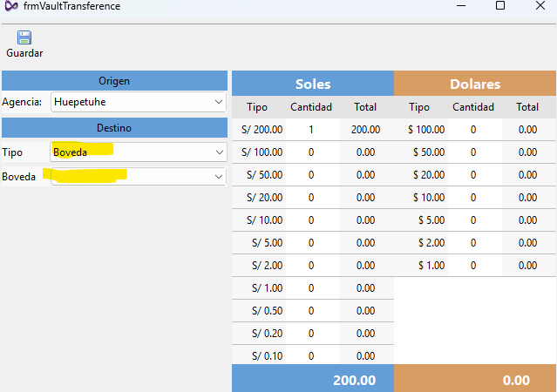Edit the S/ 50.00 quantity cell
The height and width of the screenshot is (392, 557).
coord(311,174)
